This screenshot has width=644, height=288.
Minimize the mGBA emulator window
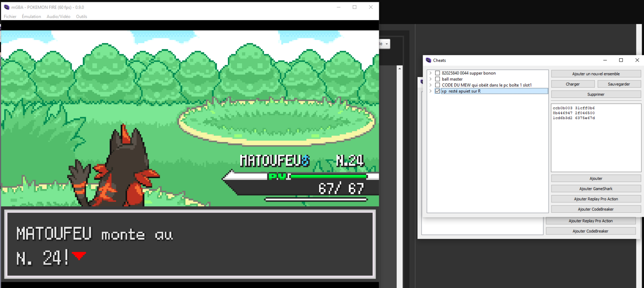click(x=339, y=7)
